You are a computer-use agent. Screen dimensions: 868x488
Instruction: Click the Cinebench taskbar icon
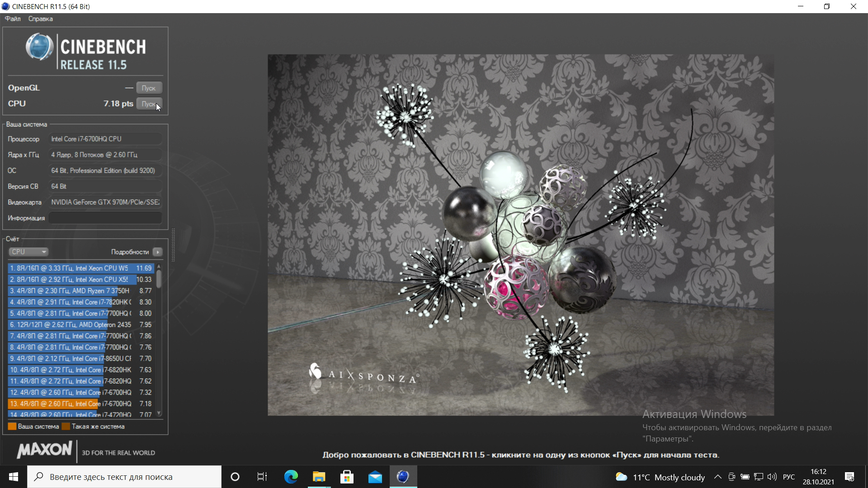tap(403, 477)
